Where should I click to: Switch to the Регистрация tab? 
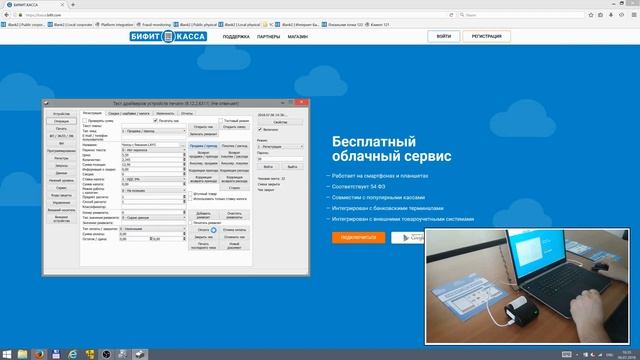(x=92, y=113)
